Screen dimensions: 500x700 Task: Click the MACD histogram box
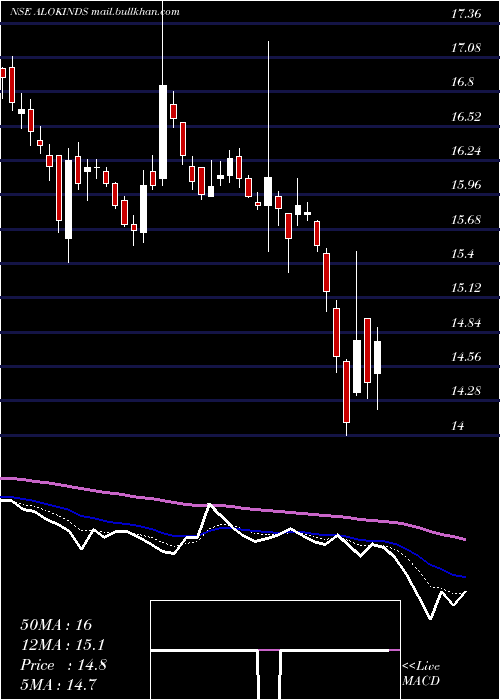(x=275, y=650)
